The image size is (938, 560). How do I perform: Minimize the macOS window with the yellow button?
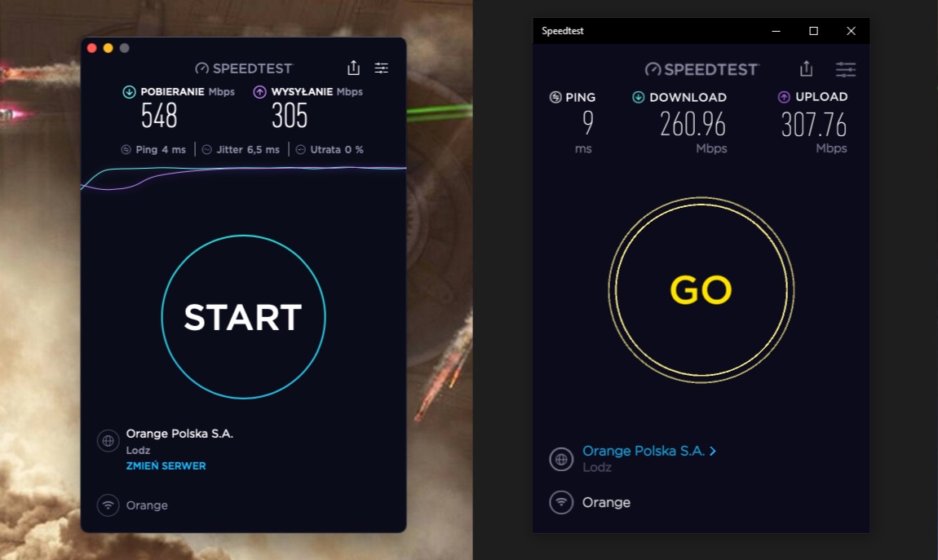pos(108,48)
